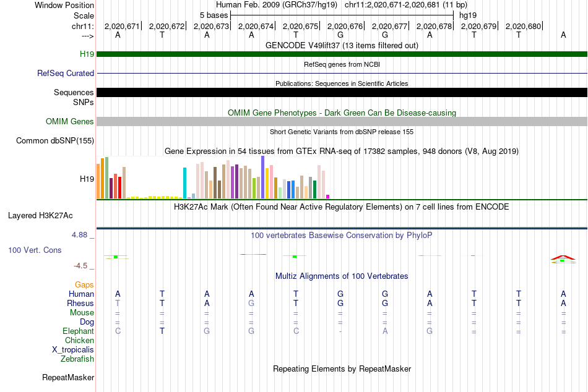Click the Elephant row base T
Screen dimensions: 588x392
(162, 331)
